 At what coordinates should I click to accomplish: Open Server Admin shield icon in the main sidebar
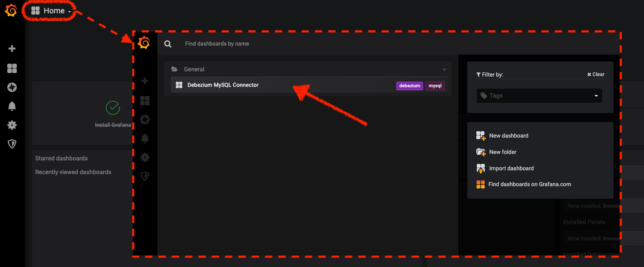tap(12, 144)
